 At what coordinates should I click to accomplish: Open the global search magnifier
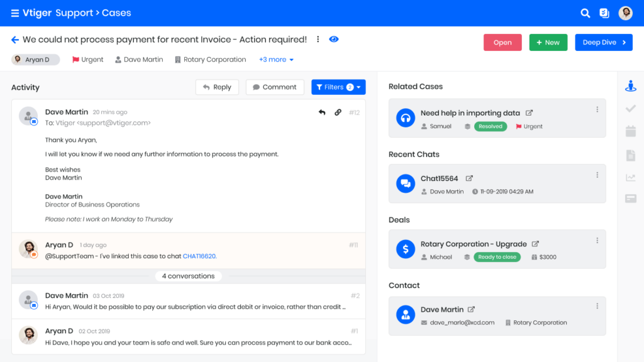click(585, 13)
